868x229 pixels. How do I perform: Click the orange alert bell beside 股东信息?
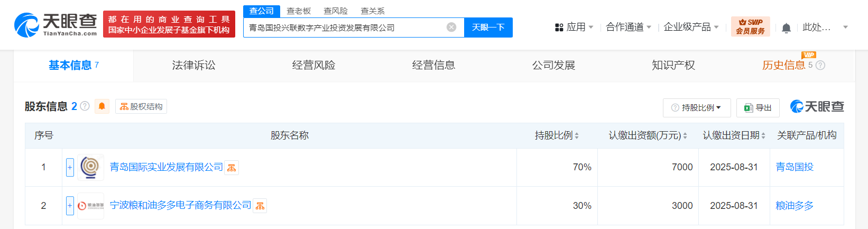coord(102,106)
